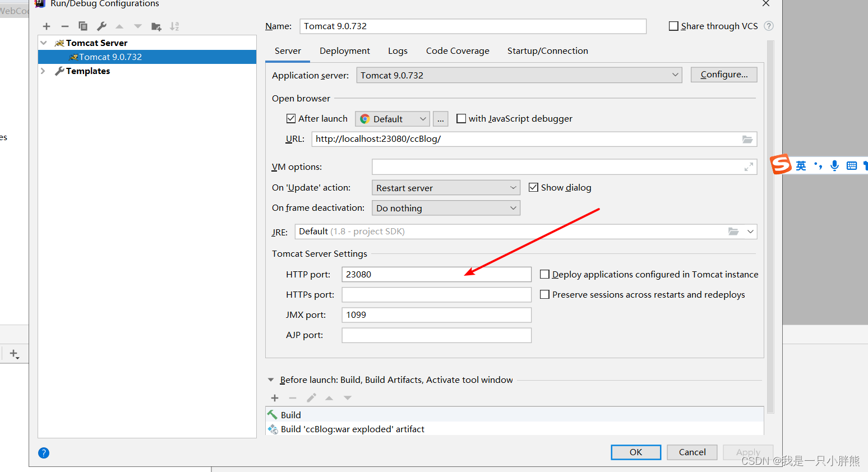Move before launch task up
The image size is (868, 472).
point(329,398)
